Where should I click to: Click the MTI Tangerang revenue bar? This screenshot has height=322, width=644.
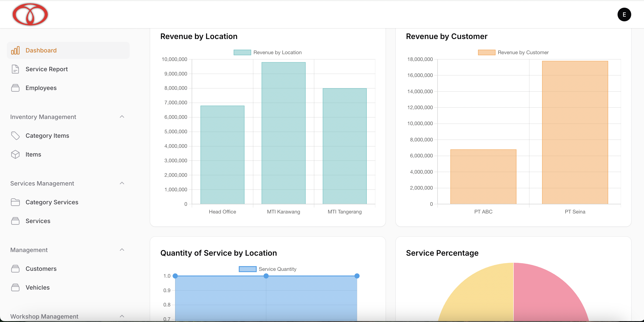pyautogui.click(x=345, y=146)
